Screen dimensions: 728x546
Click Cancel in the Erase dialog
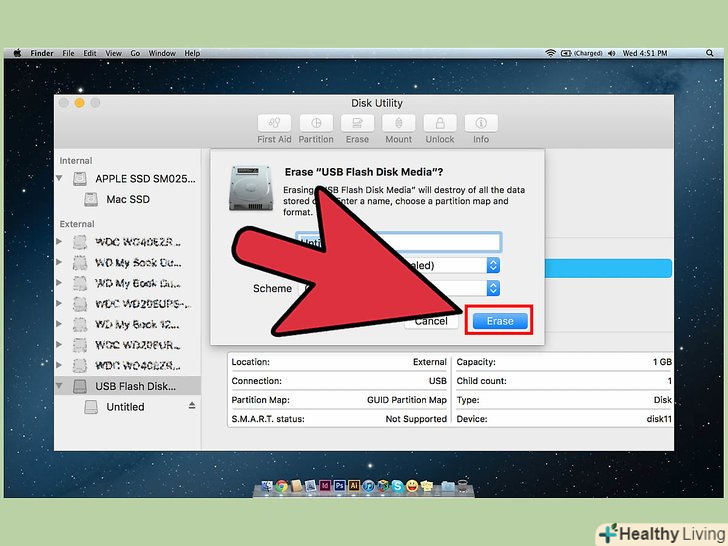click(431, 321)
